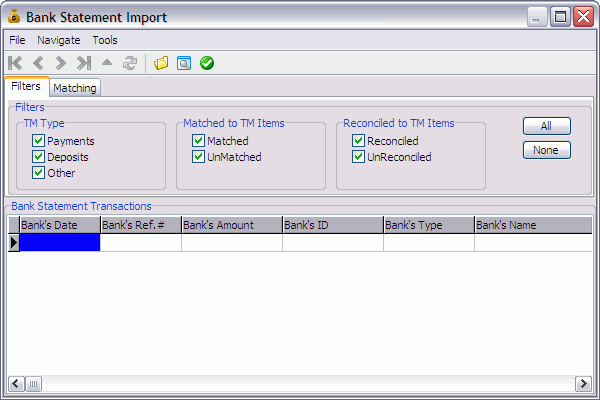Switch to the Matching tab
Viewport: 600px width, 400px height.
click(75, 88)
